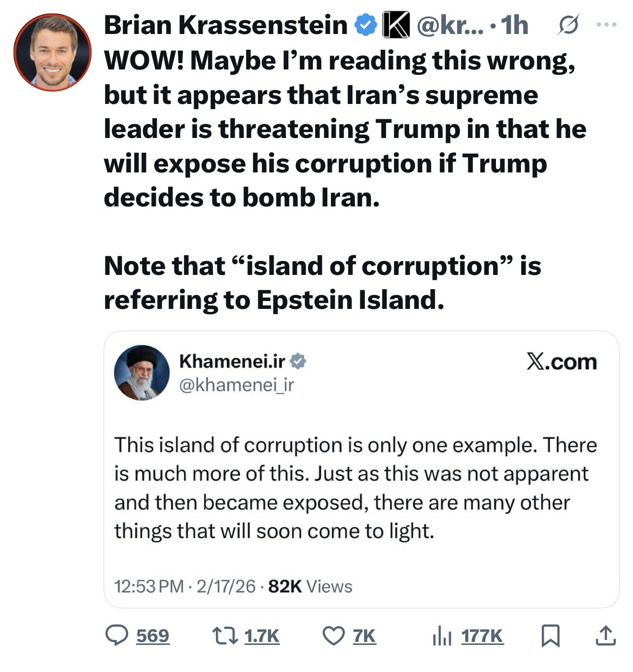
Task: Tap the share upload icon
Action: click(x=605, y=636)
